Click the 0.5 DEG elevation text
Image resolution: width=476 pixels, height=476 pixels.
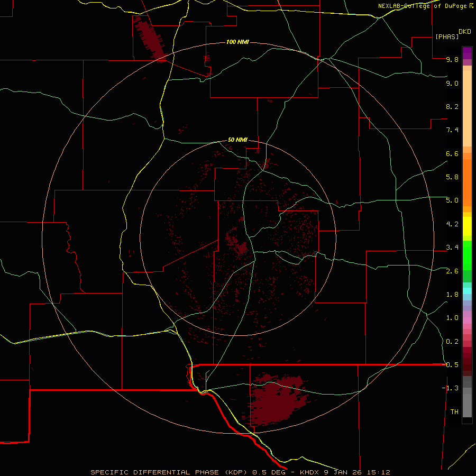pyautogui.click(x=270, y=472)
